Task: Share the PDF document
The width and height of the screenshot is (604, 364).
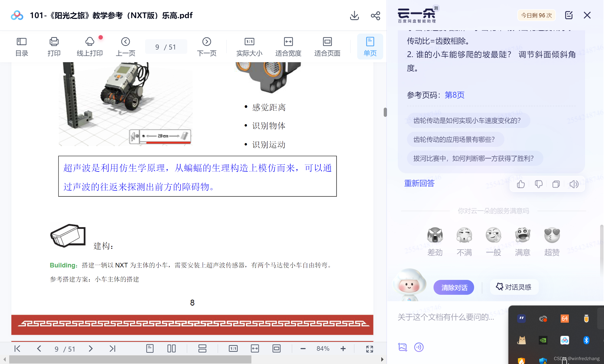Action: 375,15
